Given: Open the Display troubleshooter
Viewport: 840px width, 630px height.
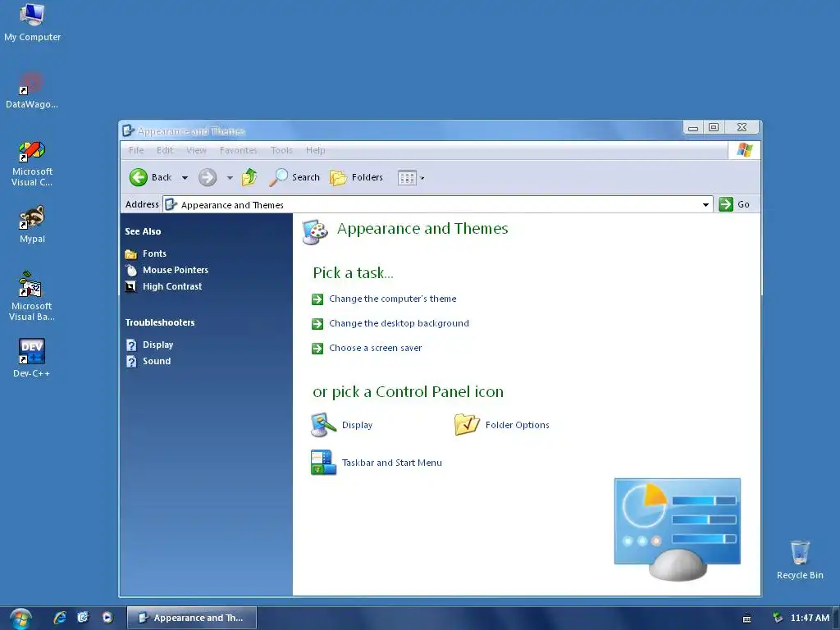Looking at the screenshot, I should click(157, 345).
